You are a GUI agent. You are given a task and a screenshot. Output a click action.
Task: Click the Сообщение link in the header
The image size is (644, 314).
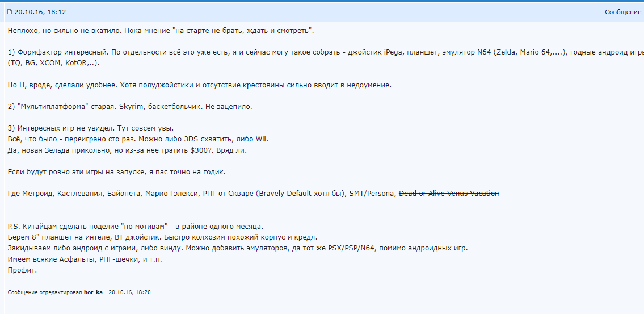622,12
